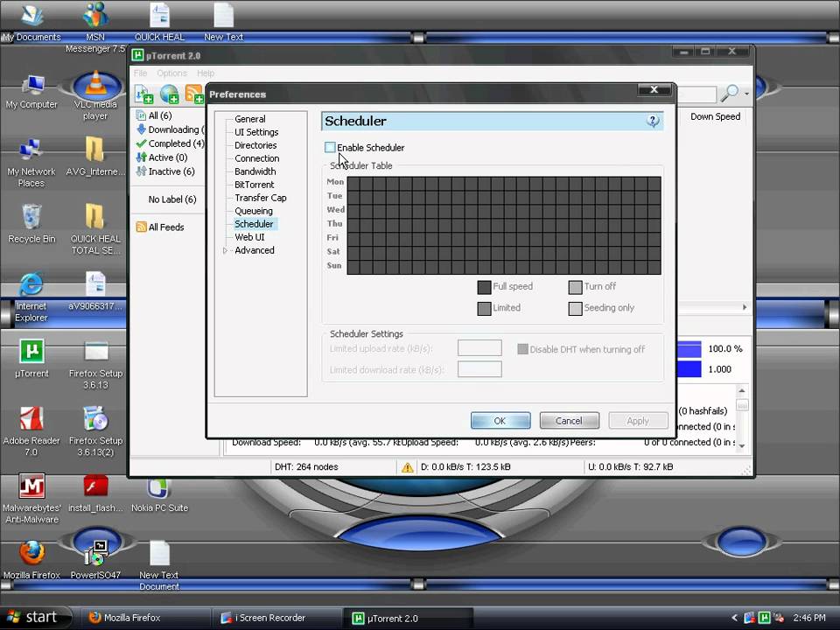Click first Monday cell in scheduler table

coord(353,182)
